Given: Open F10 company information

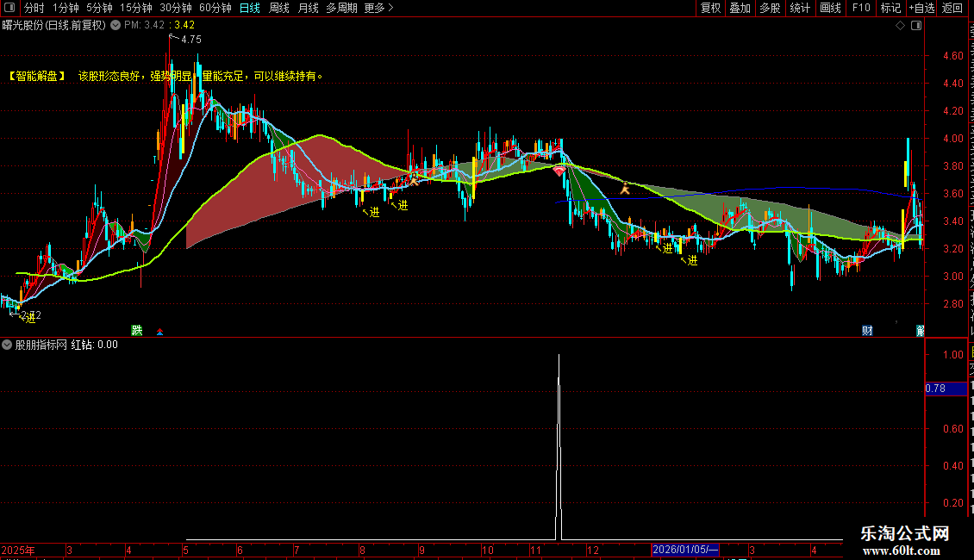Looking at the screenshot, I should pos(861,8).
